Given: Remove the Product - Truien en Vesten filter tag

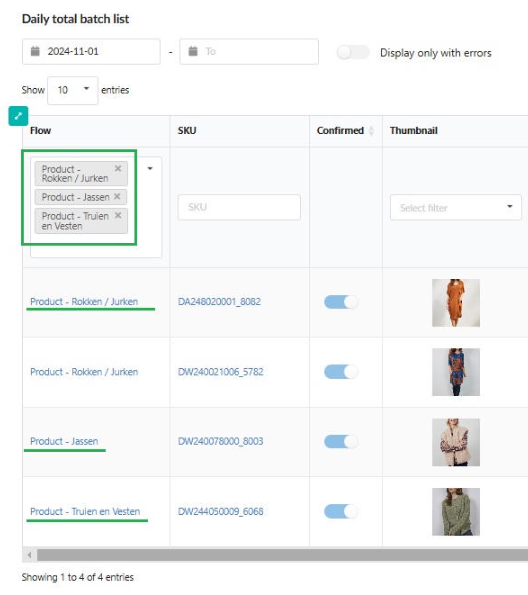Looking at the screenshot, I should click(x=118, y=216).
